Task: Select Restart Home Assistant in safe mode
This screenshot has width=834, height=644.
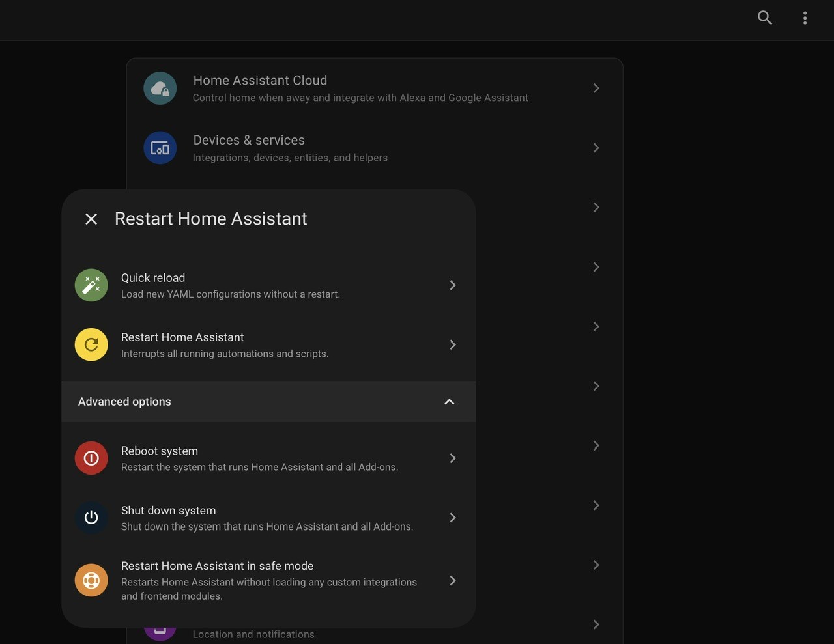Action: [268, 580]
